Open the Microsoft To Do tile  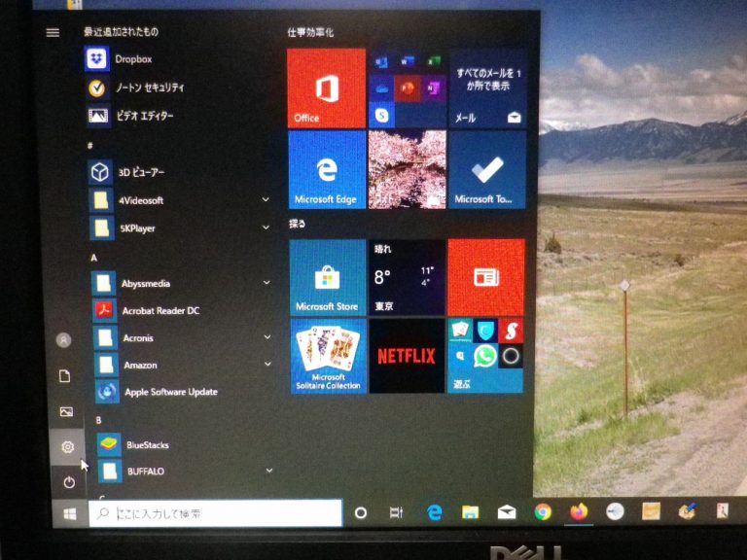point(487,170)
